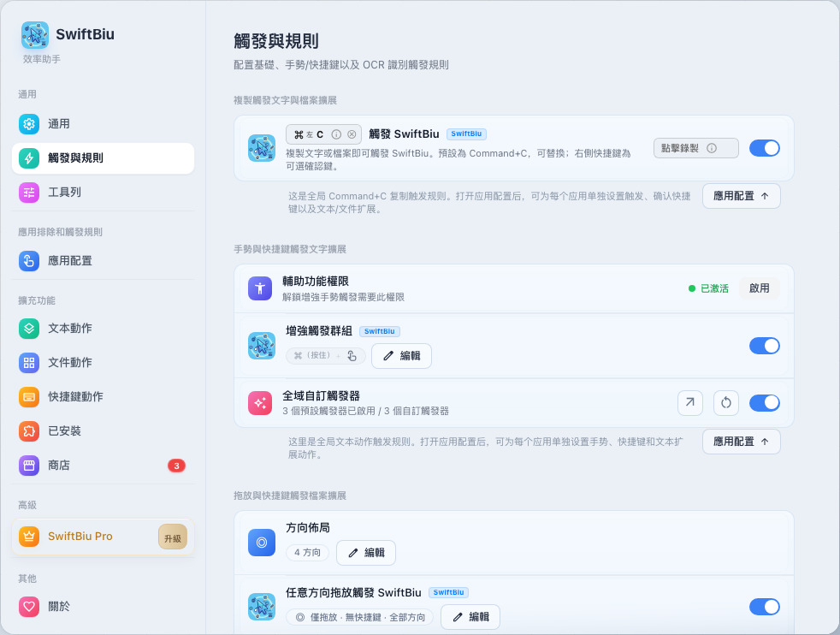Click the 觸發 SwiftBiu row app icon
This screenshot has width=840, height=635.
[262, 148]
